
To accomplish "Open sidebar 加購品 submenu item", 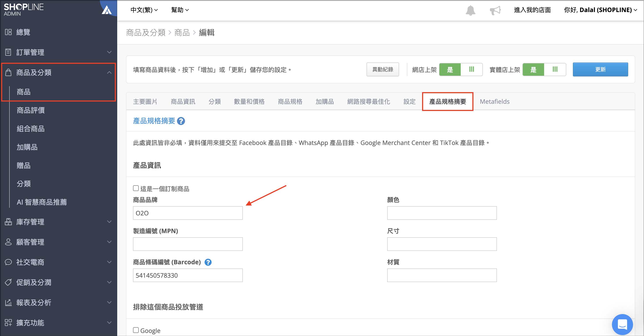I will [27, 147].
